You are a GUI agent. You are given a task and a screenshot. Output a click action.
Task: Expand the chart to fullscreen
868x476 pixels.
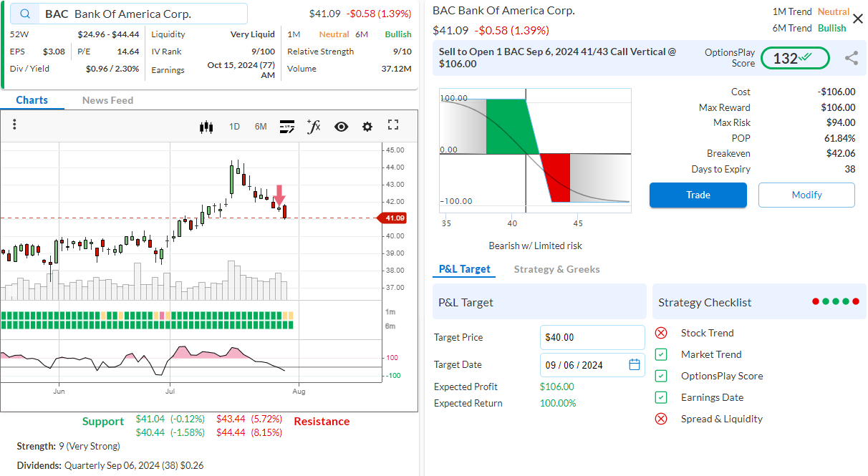[392, 125]
